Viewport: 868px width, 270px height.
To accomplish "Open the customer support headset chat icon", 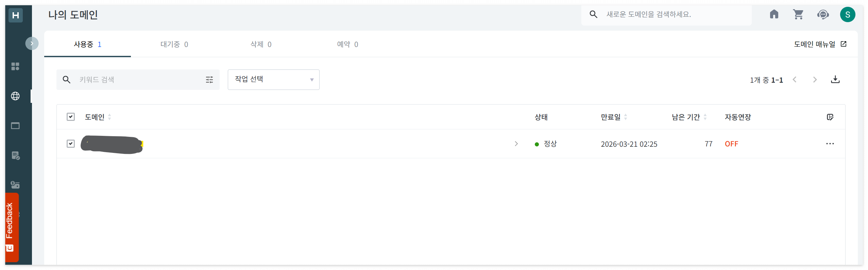I will pyautogui.click(x=823, y=14).
